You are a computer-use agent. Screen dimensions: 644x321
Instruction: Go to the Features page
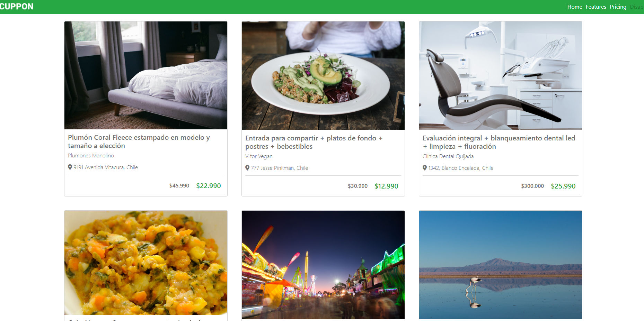tap(596, 7)
